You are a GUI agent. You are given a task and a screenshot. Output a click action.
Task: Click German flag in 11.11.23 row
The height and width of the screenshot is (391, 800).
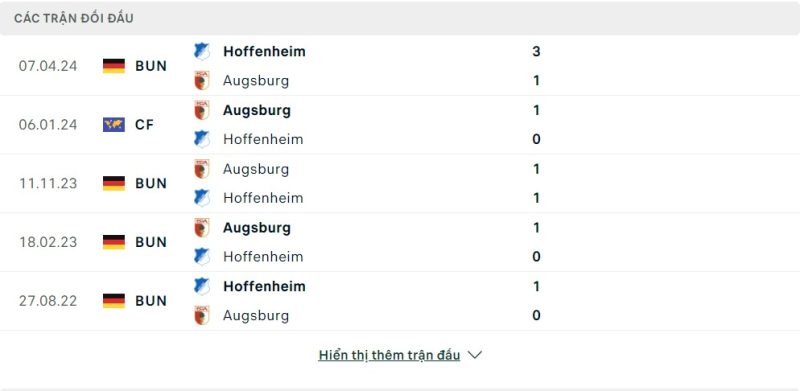(x=114, y=183)
